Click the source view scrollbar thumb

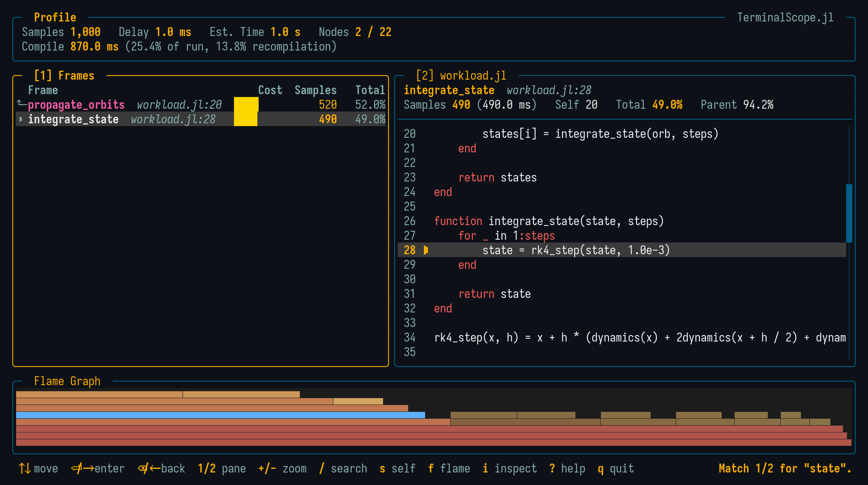click(849, 213)
